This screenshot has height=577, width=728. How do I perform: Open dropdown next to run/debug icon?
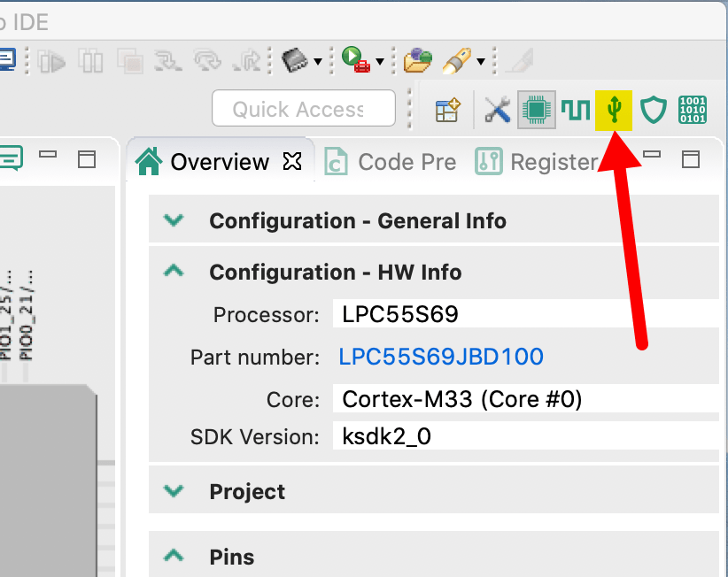pos(380,61)
